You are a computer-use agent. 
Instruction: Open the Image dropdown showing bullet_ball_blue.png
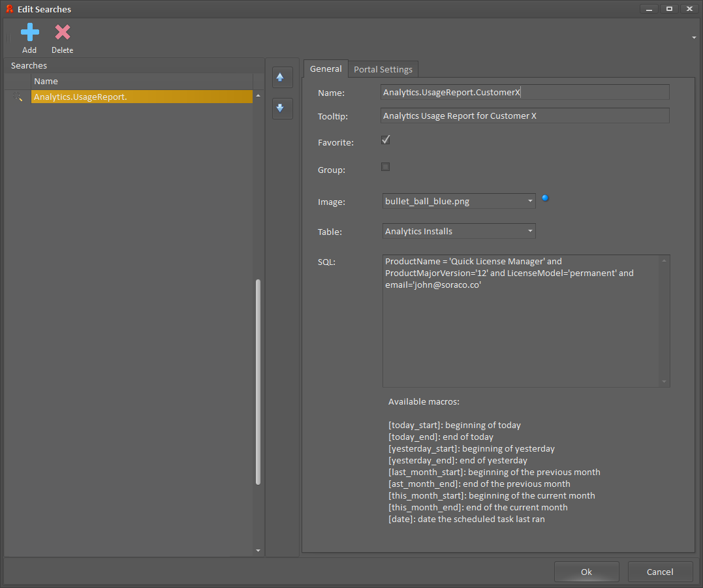459,201
